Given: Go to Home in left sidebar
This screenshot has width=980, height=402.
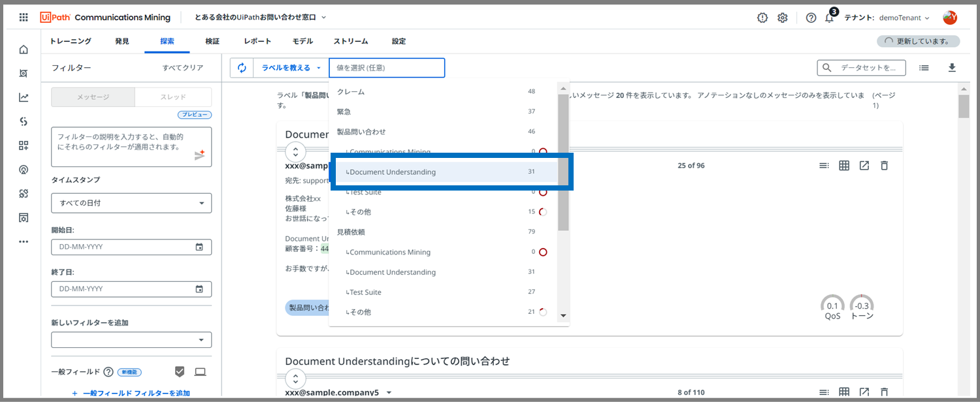Looking at the screenshot, I should click(24, 50).
